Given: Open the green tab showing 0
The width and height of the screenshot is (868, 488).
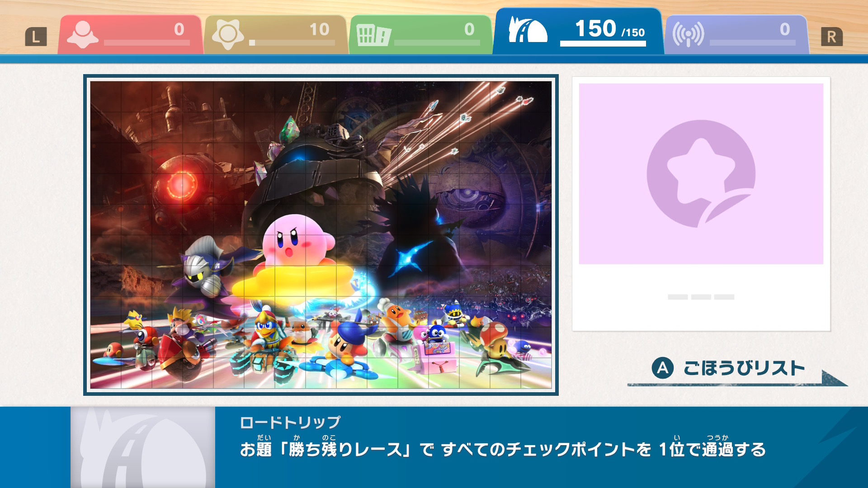Looking at the screenshot, I should [x=421, y=35].
